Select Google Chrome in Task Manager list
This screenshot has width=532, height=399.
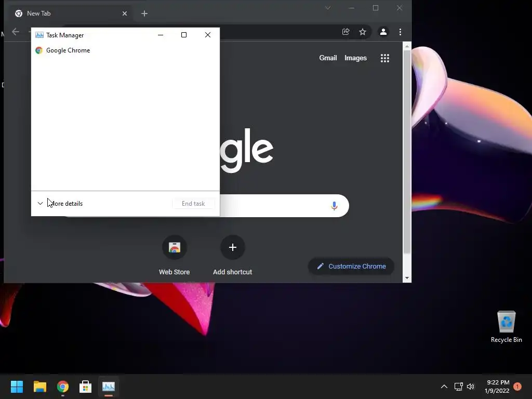pyautogui.click(x=125, y=50)
